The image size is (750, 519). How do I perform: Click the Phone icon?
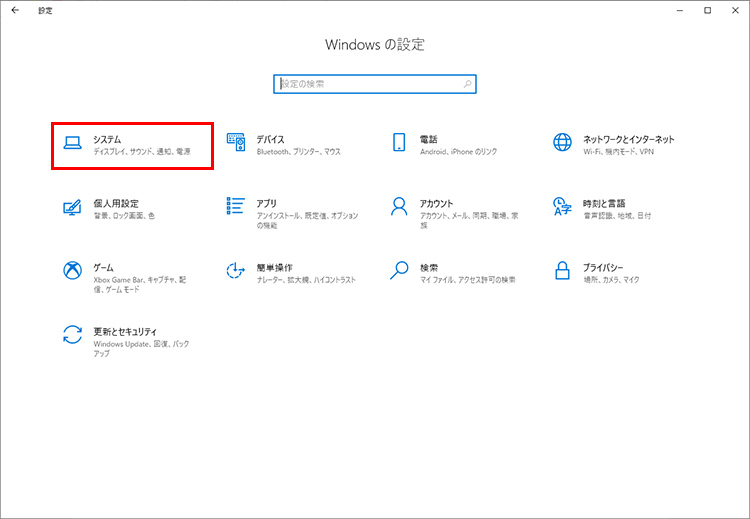click(x=399, y=143)
